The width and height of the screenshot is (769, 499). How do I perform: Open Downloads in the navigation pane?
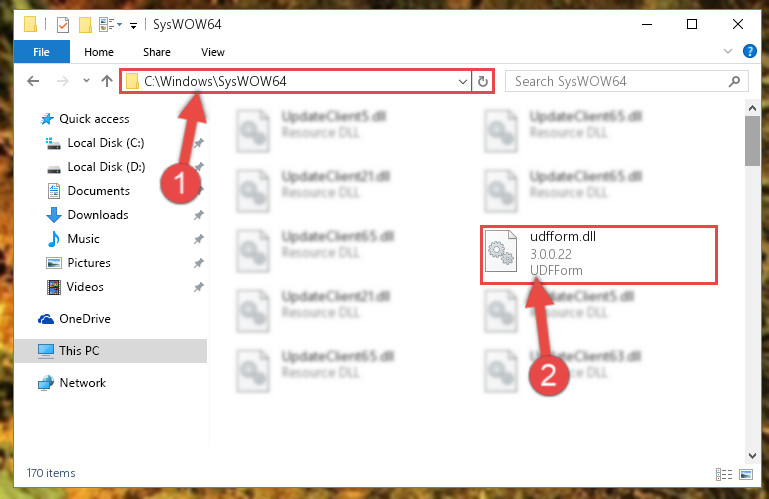(98, 215)
